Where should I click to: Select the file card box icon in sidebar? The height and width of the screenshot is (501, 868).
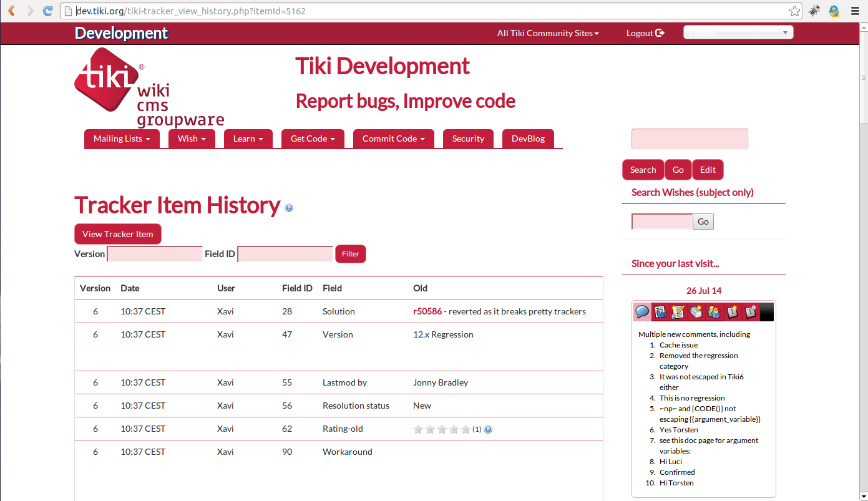click(696, 312)
